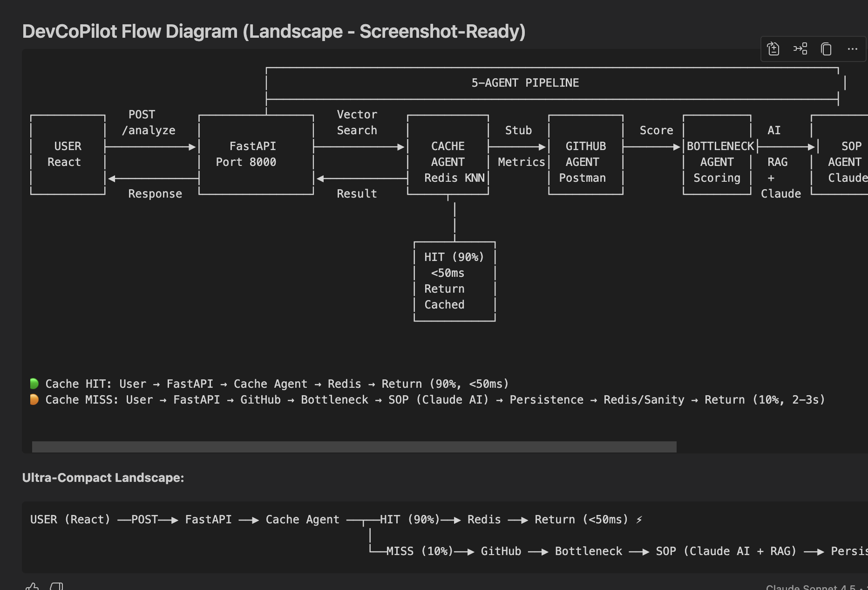This screenshot has height=590, width=868.
Task: Click the "Vector Search" arrow label
Action: pyautogui.click(x=357, y=123)
